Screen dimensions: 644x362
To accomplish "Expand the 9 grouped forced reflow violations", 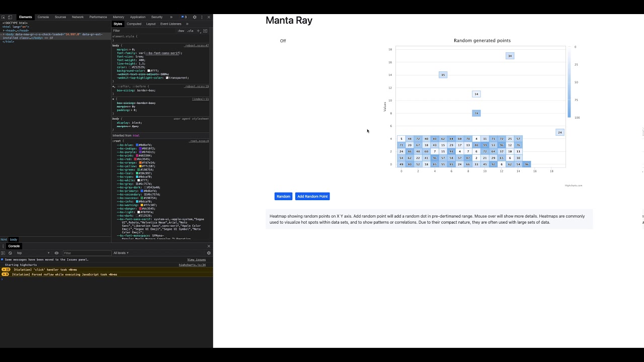I will tap(6, 275).
